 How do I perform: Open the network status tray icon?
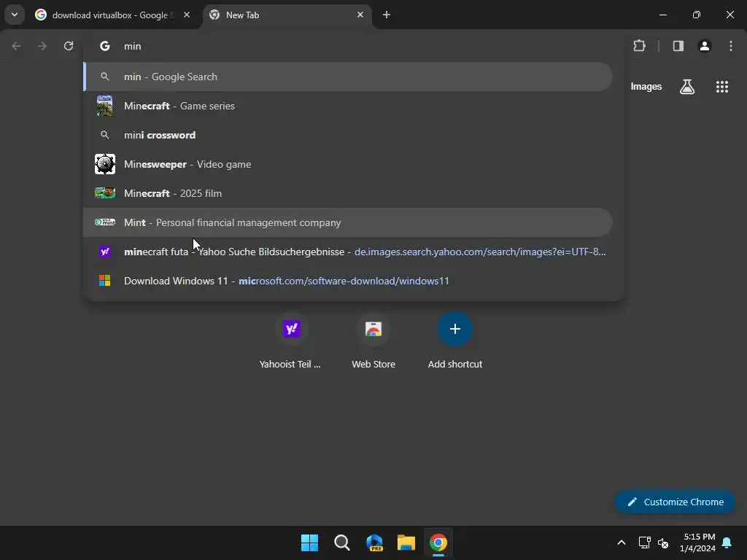pos(645,542)
